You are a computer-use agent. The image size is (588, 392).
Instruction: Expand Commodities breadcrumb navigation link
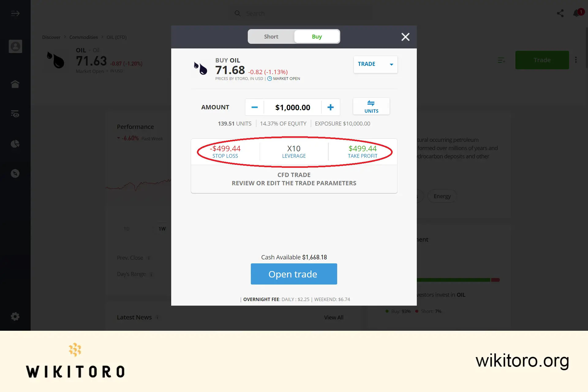coord(84,37)
